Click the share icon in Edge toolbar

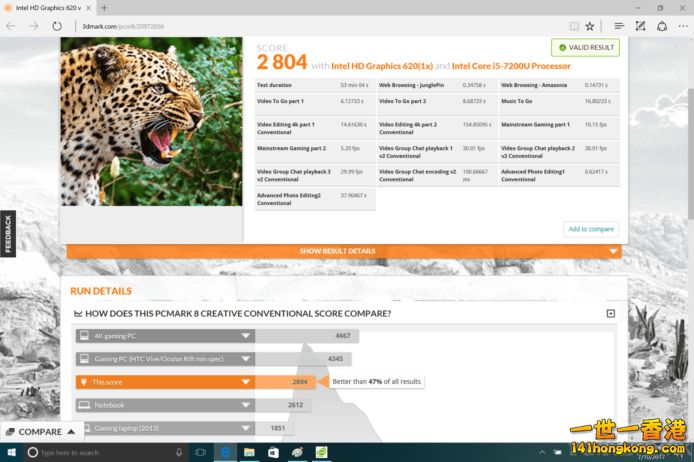tap(662, 26)
